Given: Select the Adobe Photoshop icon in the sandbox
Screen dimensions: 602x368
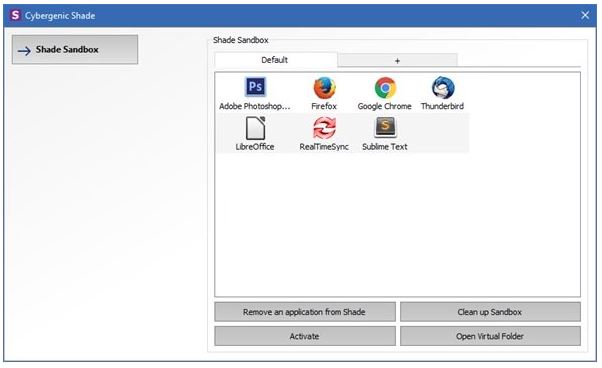Looking at the screenshot, I should [x=255, y=87].
